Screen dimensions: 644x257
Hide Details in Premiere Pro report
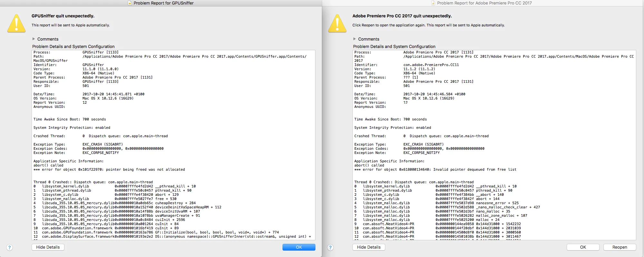(369, 247)
